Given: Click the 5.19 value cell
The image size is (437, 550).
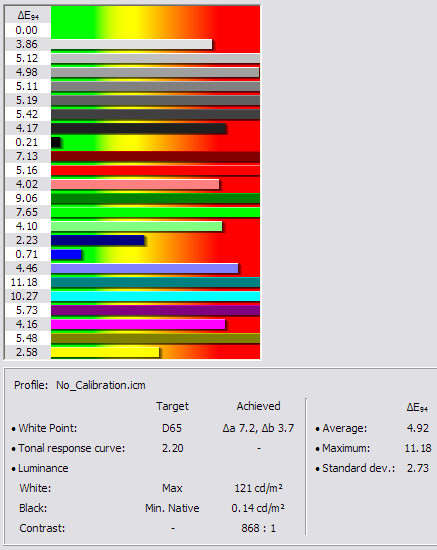Looking at the screenshot, I should click(27, 100).
